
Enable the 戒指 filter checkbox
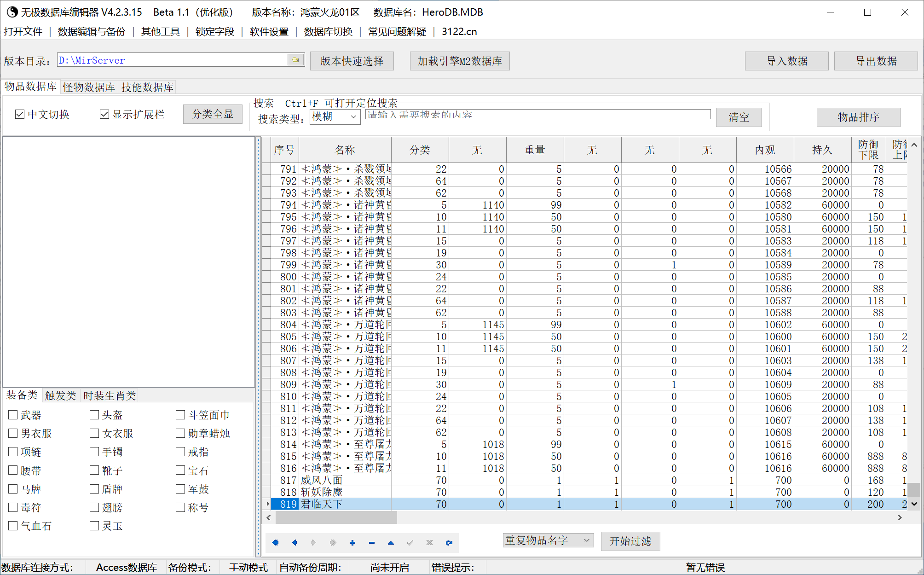click(180, 452)
